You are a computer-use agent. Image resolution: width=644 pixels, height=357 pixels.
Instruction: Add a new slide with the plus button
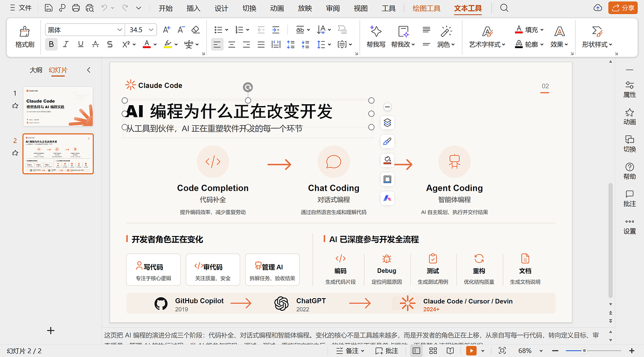[x=51, y=330]
